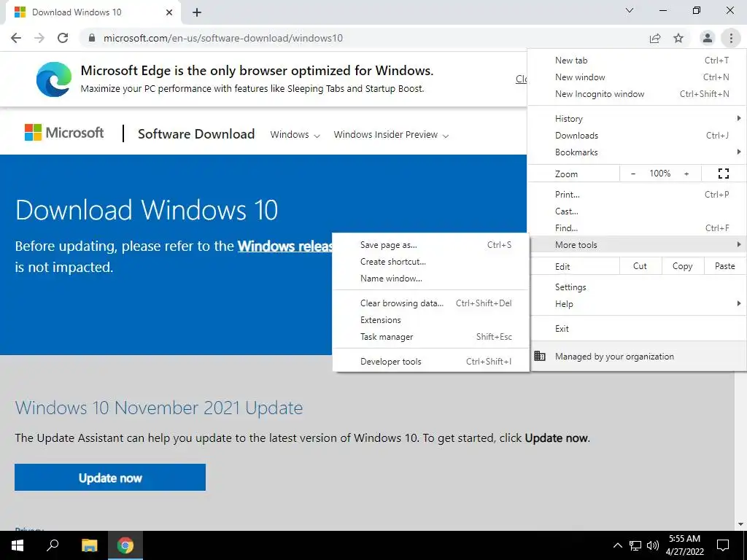
Task: Select Name window... option
Action: tap(430, 279)
